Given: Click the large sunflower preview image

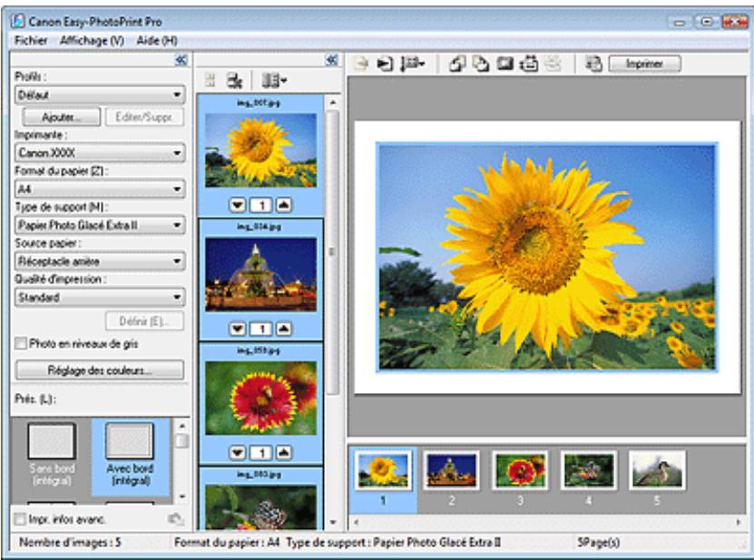Looking at the screenshot, I should (x=547, y=258).
